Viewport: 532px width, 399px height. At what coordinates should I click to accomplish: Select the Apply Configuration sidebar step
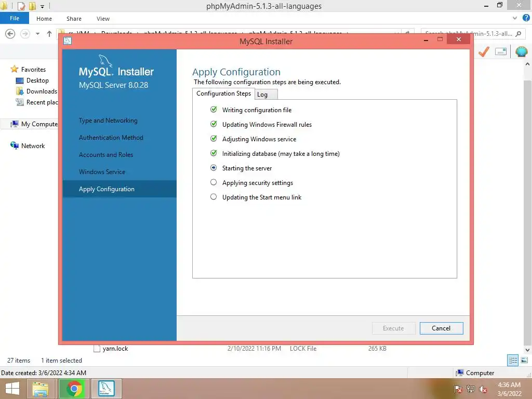pyautogui.click(x=119, y=189)
